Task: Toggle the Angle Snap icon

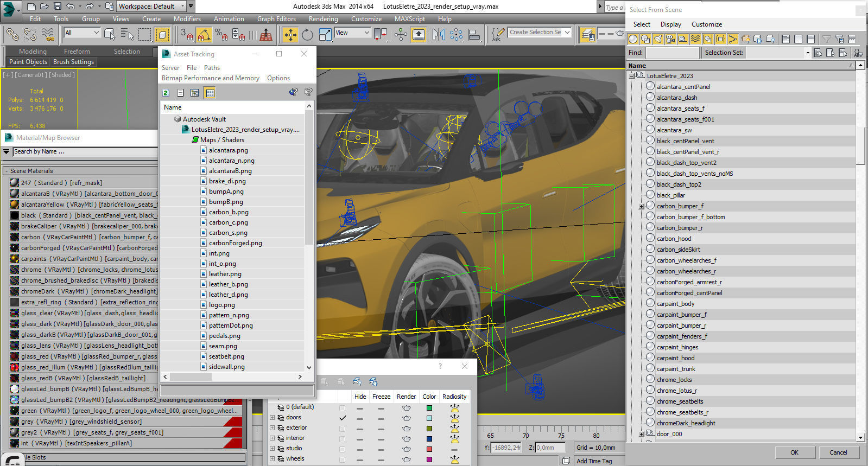Action: click(x=204, y=35)
